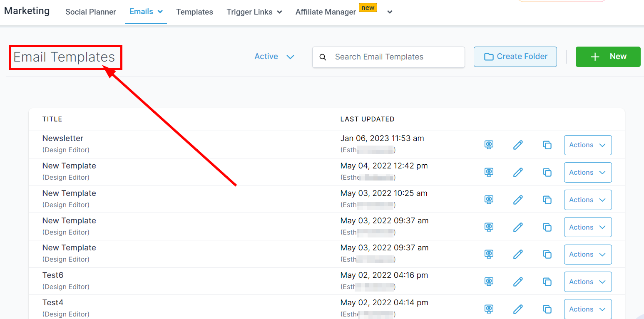This screenshot has height=319, width=644.
Task: Go to the Templates tab
Action: click(194, 12)
